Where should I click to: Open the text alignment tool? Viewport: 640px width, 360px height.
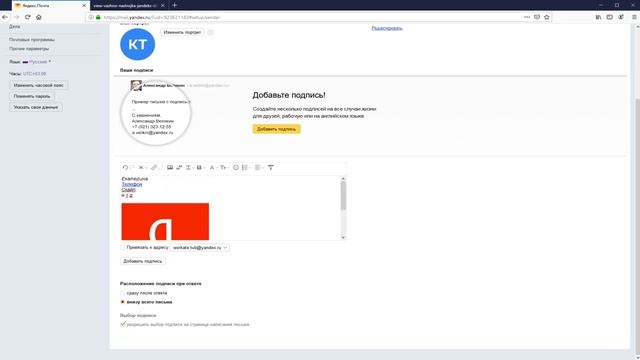[x=258, y=167]
